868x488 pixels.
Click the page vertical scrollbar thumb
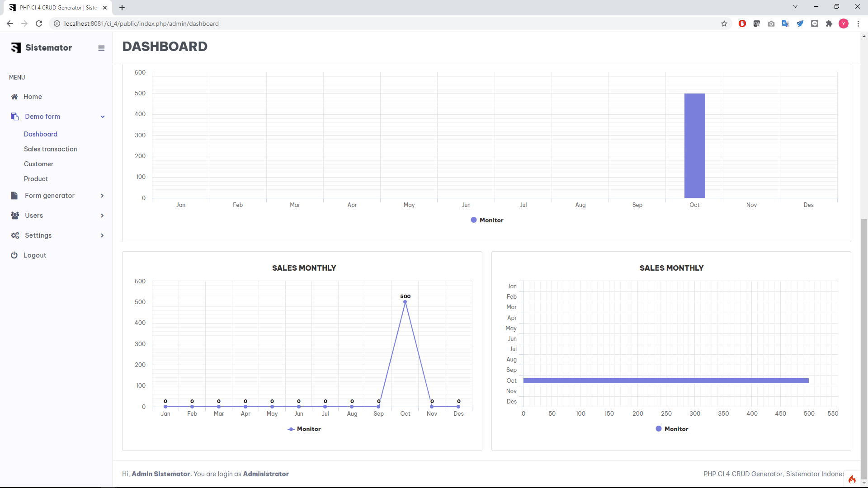(x=864, y=348)
